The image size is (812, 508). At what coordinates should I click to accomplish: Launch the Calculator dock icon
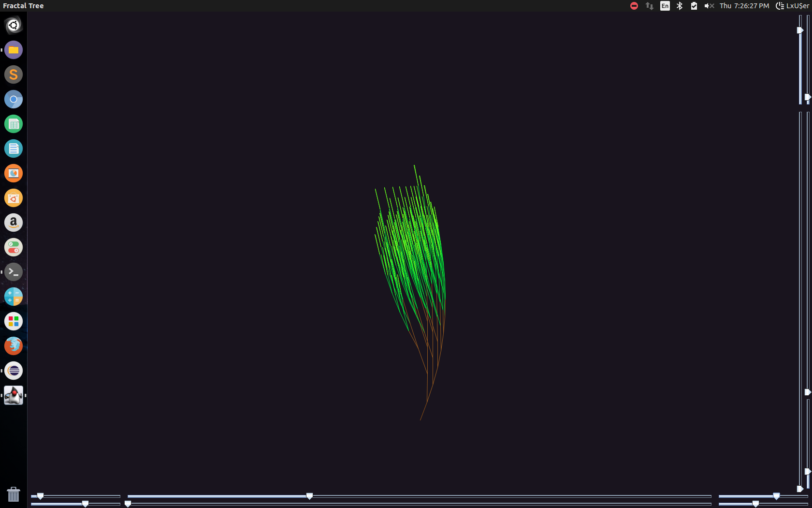[x=14, y=297]
